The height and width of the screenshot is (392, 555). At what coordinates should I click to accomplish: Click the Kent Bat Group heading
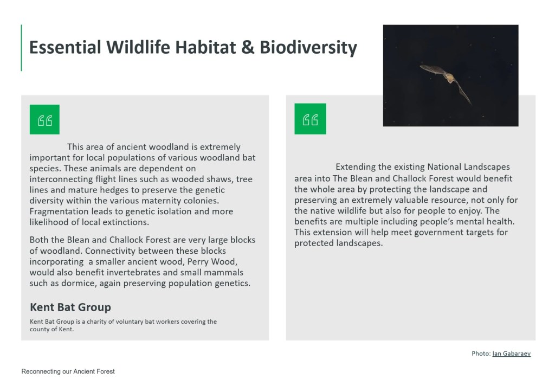coord(70,307)
